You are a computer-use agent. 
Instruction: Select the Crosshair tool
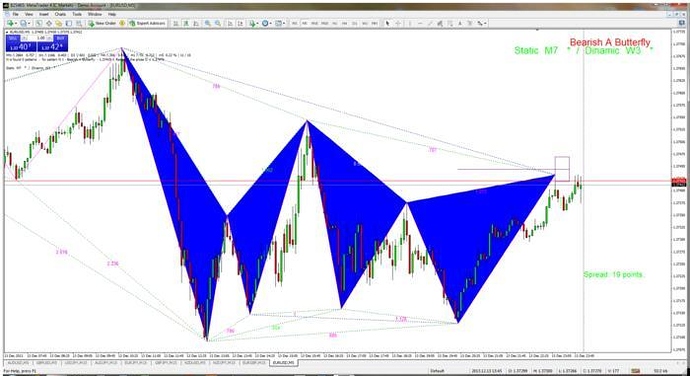point(398,23)
